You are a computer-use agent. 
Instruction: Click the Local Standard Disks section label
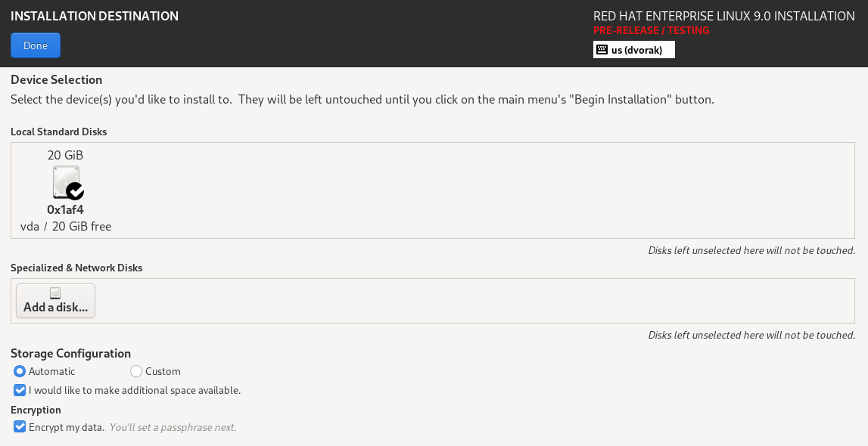(58, 132)
